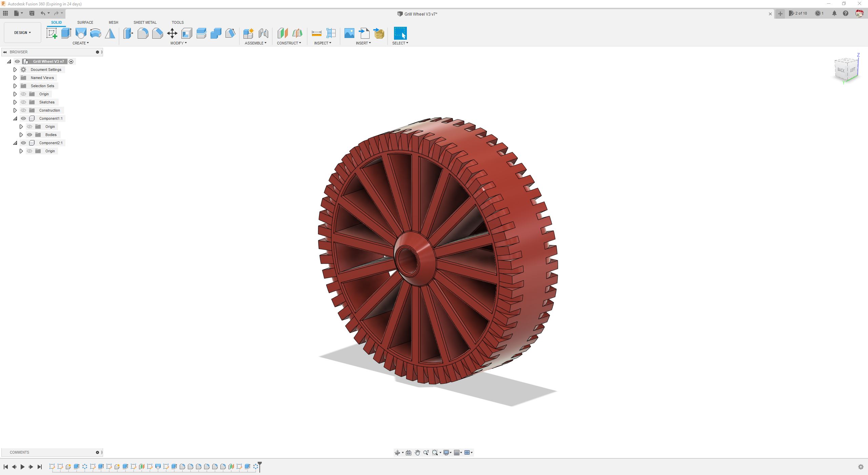Click the Select tool icon
The width and height of the screenshot is (868, 475).
pos(400,33)
